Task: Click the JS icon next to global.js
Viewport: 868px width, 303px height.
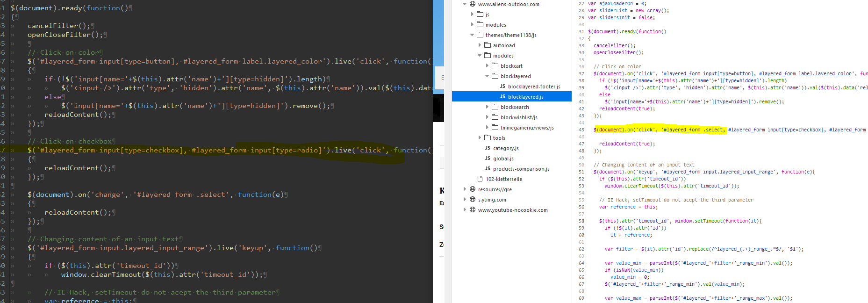Action: (x=488, y=159)
